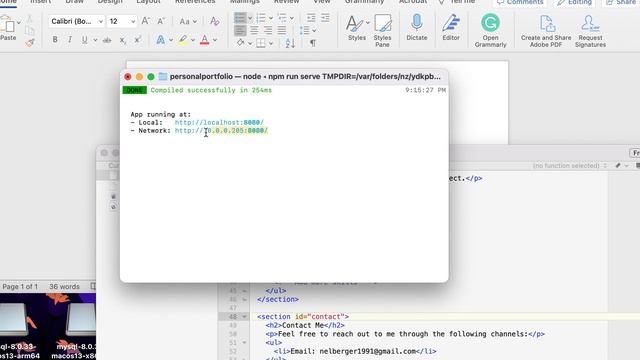Toggle align right
640x360 pixels.
(x=268, y=31)
